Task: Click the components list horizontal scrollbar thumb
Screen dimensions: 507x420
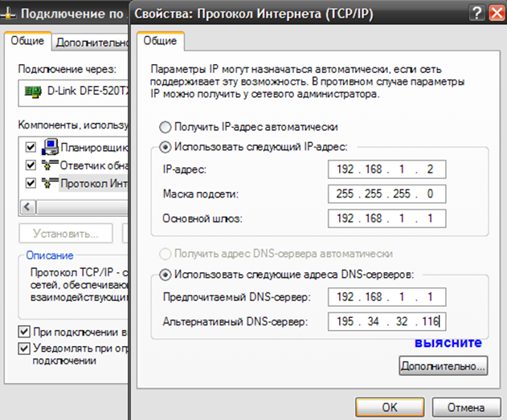Action: 82,206
